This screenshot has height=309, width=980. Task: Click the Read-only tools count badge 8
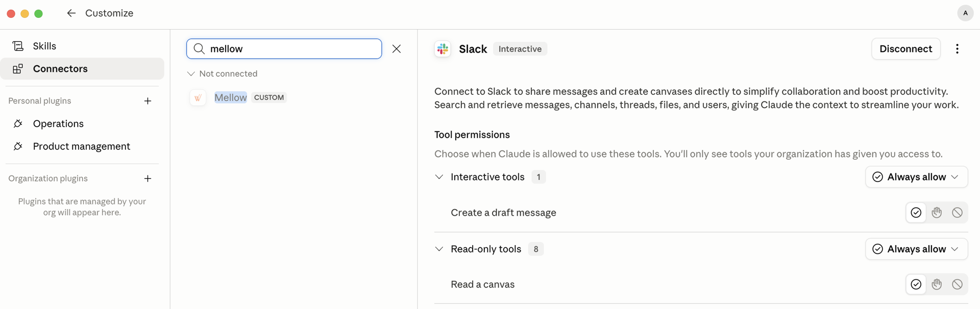click(x=535, y=249)
